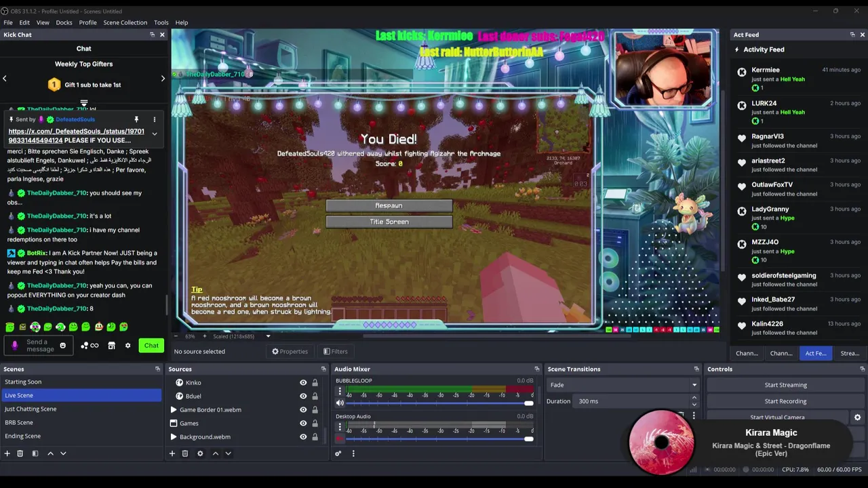The width and height of the screenshot is (868, 488).
Task: Open the Tools menu
Action: click(x=161, y=22)
